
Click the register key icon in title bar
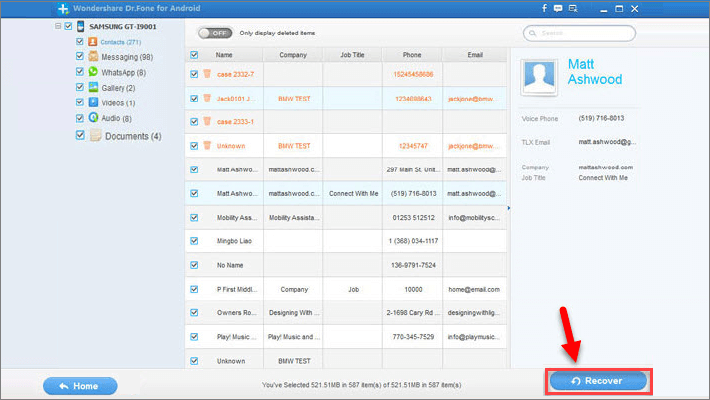pos(573,8)
